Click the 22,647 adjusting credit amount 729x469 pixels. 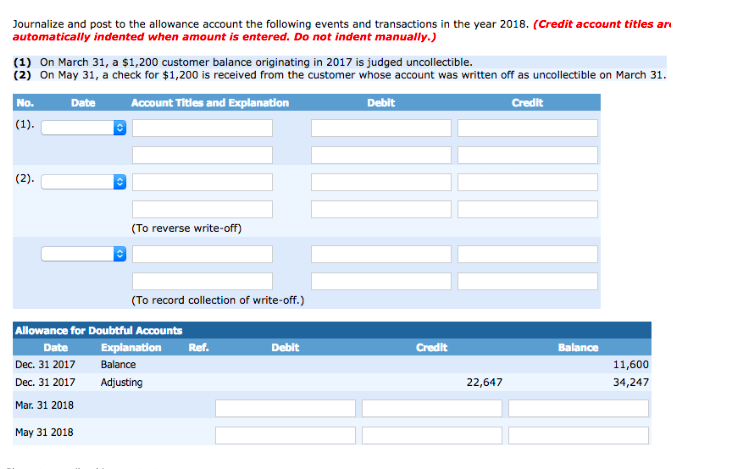pyautogui.click(x=484, y=382)
